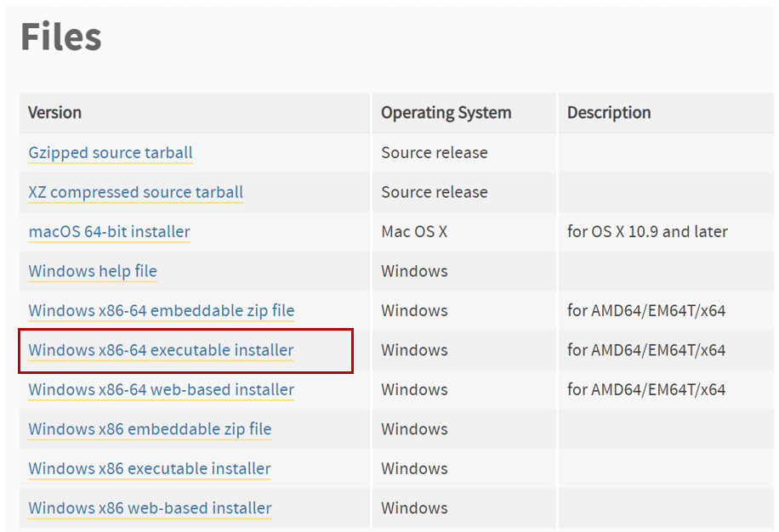
Task: Choose Windows x86-64 web-based installer link
Action: click(162, 390)
